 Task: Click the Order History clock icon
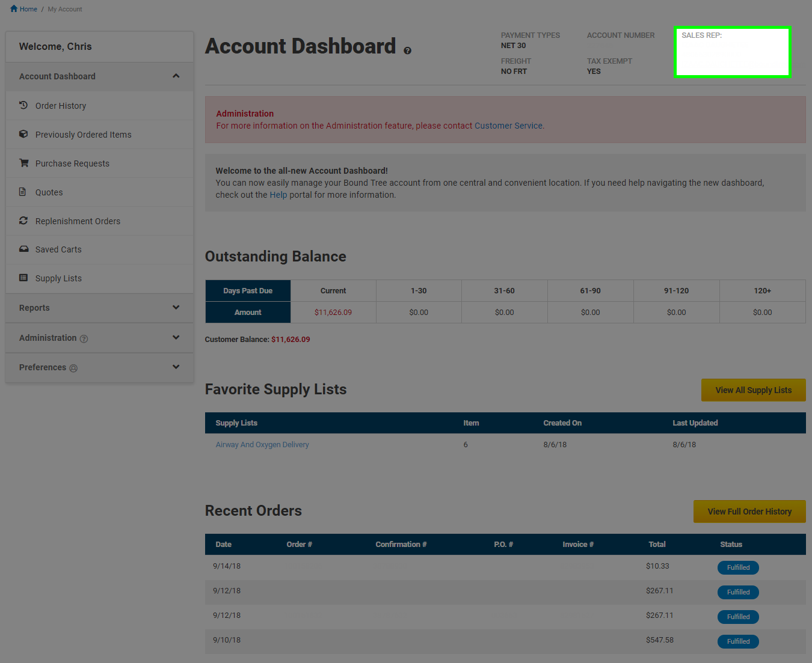[23, 105]
